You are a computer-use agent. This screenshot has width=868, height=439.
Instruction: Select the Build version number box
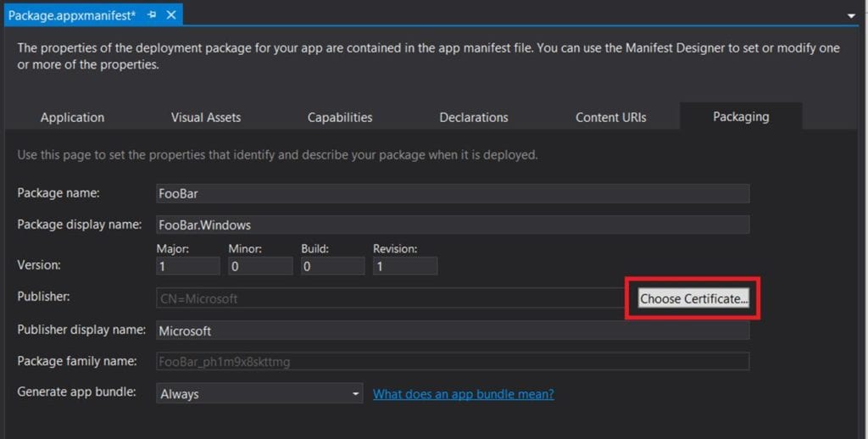[332, 266]
